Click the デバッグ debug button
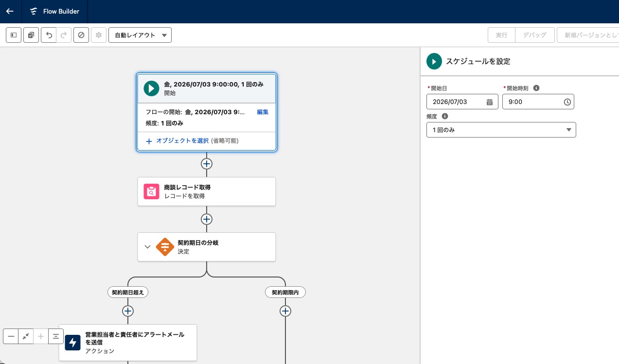The height and width of the screenshot is (364, 619). pos(535,35)
